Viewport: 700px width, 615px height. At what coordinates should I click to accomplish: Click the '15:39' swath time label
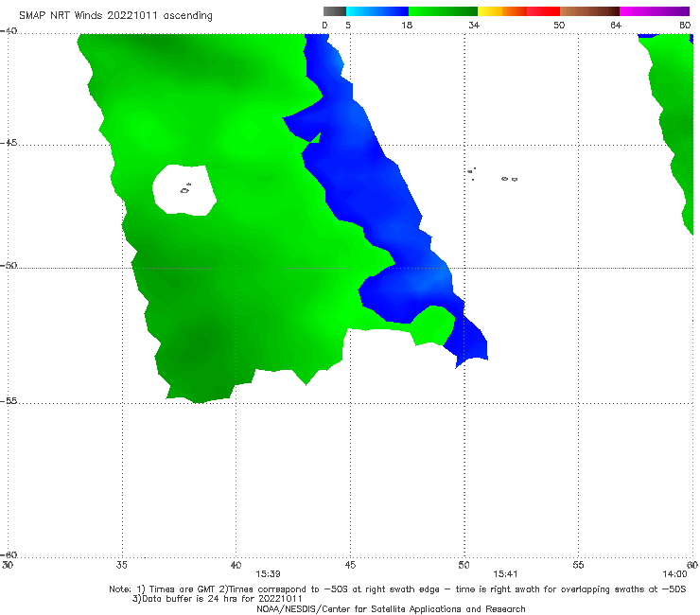(x=268, y=574)
